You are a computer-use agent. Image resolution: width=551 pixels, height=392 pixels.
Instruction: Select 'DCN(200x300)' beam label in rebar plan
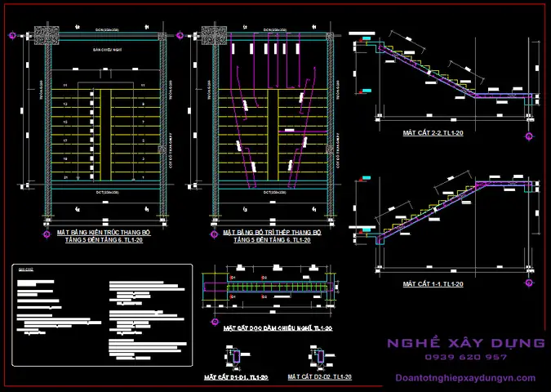275,30
